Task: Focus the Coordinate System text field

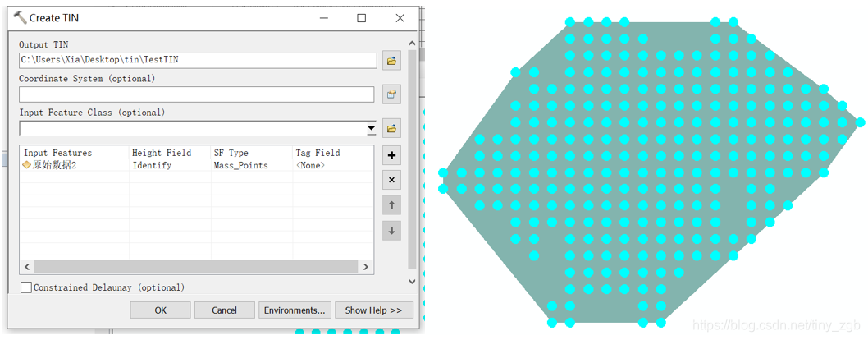Action: (x=197, y=94)
